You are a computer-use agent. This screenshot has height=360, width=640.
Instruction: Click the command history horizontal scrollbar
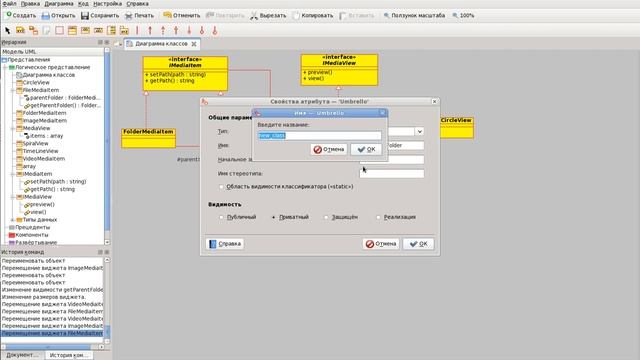coord(52,347)
